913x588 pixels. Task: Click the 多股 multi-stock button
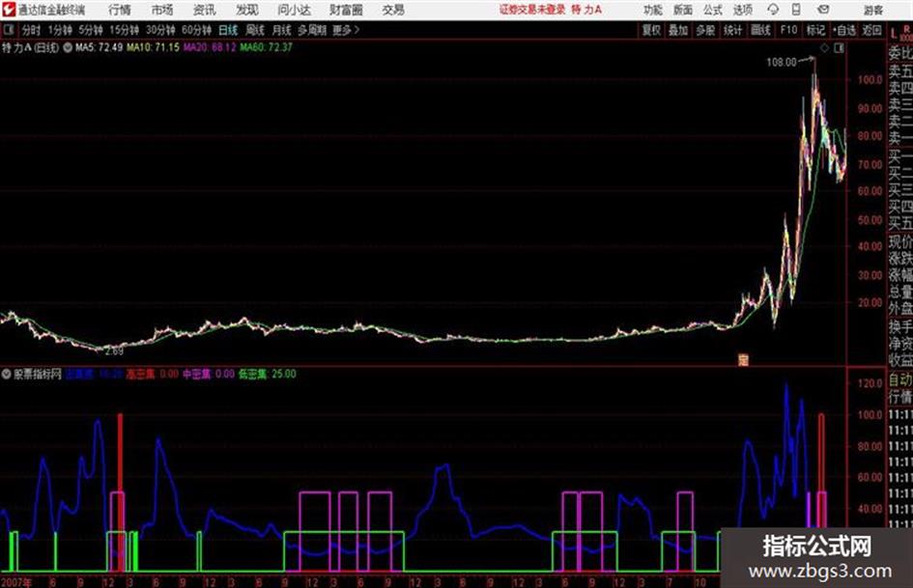pyautogui.click(x=705, y=30)
